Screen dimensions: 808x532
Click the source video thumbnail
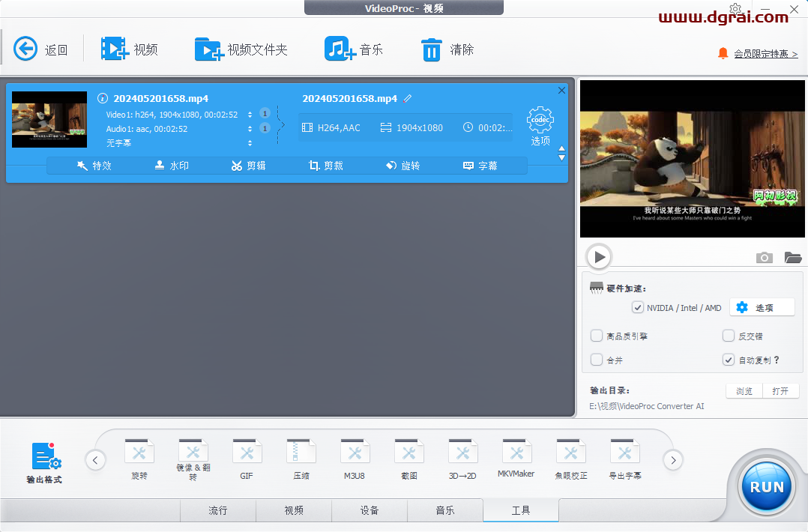coord(49,119)
